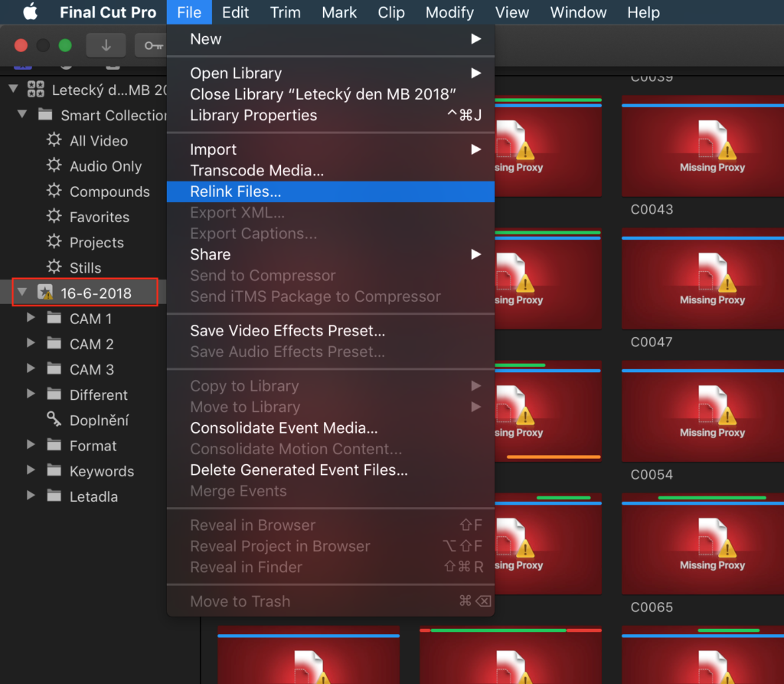Image resolution: width=784 pixels, height=684 pixels.
Task: Open the Clip menu
Action: [391, 12]
